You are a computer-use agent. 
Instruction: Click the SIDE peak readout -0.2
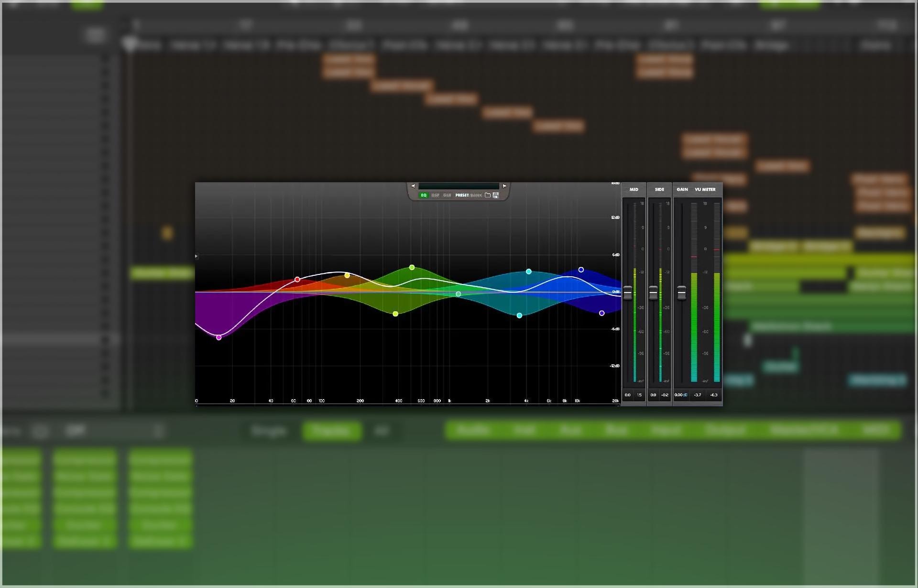665,395
